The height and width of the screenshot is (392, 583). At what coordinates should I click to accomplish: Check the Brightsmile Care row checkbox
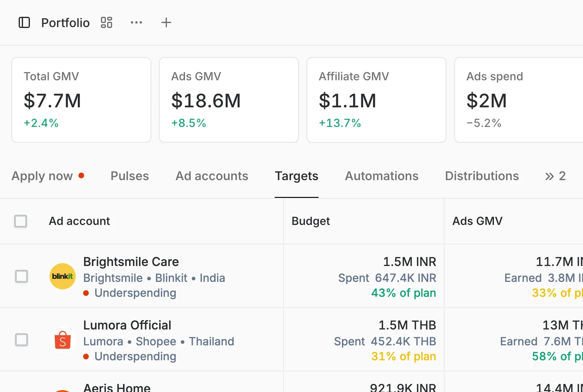21,276
